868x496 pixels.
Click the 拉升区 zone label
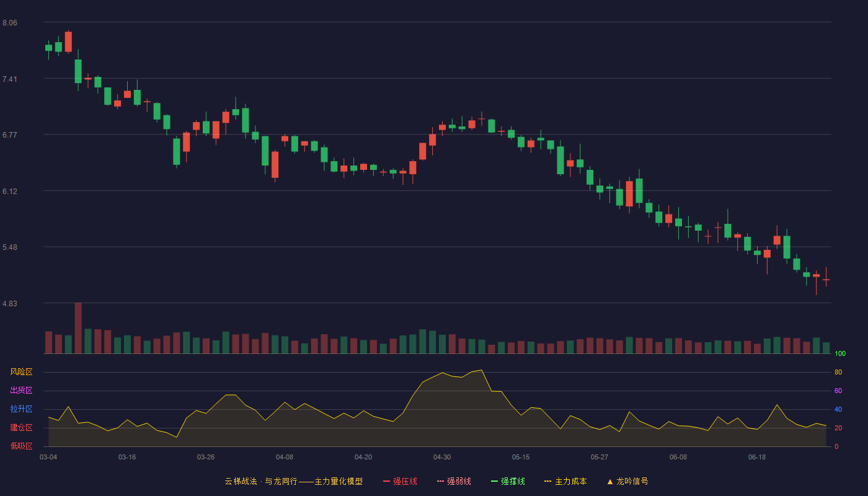click(x=21, y=409)
